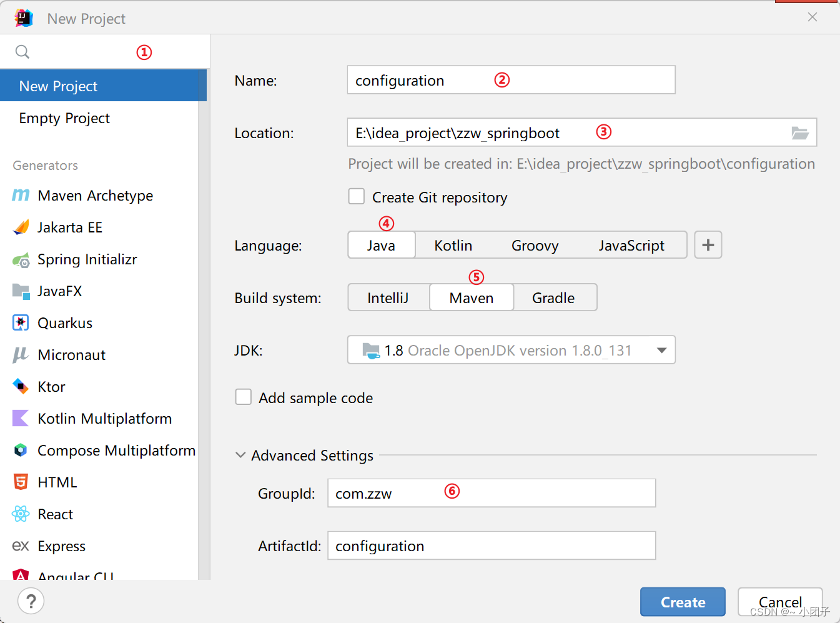Click the Kotlin Multiplatform icon
Viewport: 840px width, 623px height.
[21, 419]
